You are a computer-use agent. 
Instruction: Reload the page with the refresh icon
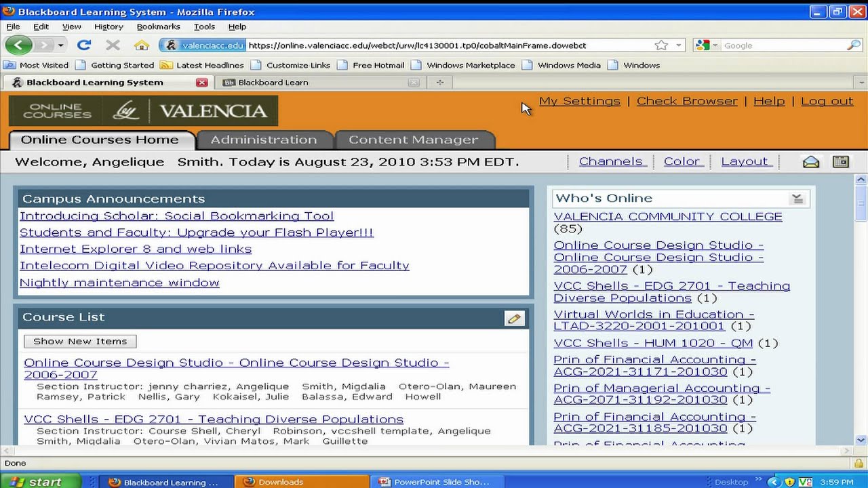pyautogui.click(x=84, y=45)
